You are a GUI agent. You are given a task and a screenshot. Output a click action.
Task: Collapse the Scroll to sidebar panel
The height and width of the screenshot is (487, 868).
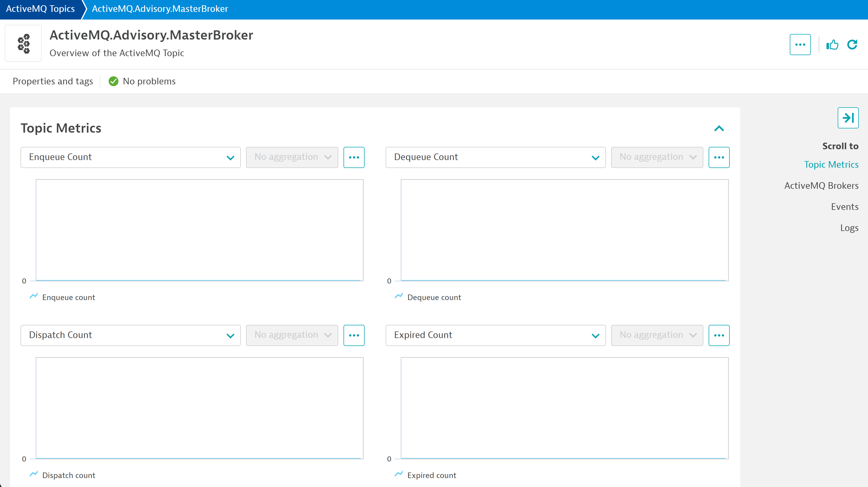coord(848,118)
